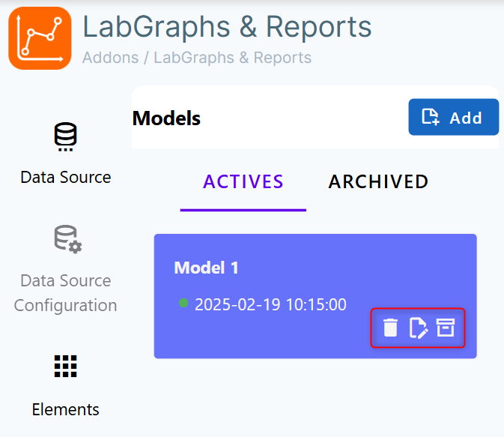
Task: Select the Elements grid icon
Action: pos(66,367)
